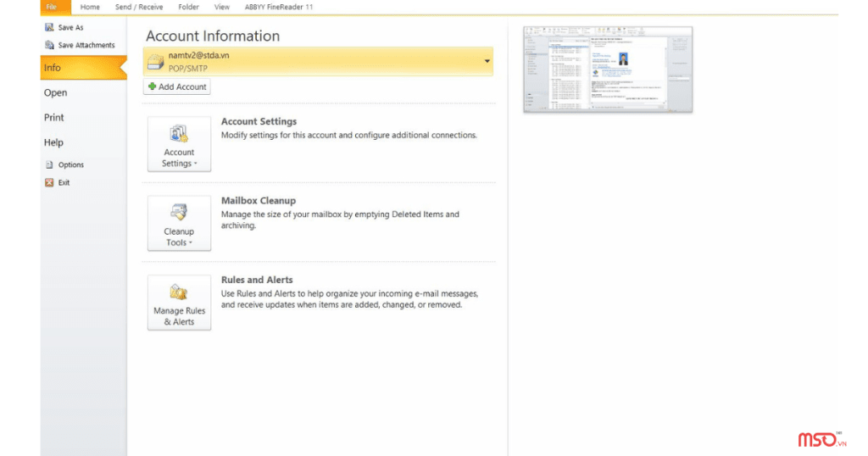Select Info in the backstage menu
Image resolution: width=868 pixels, height=456 pixels.
(x=83, y=68)
